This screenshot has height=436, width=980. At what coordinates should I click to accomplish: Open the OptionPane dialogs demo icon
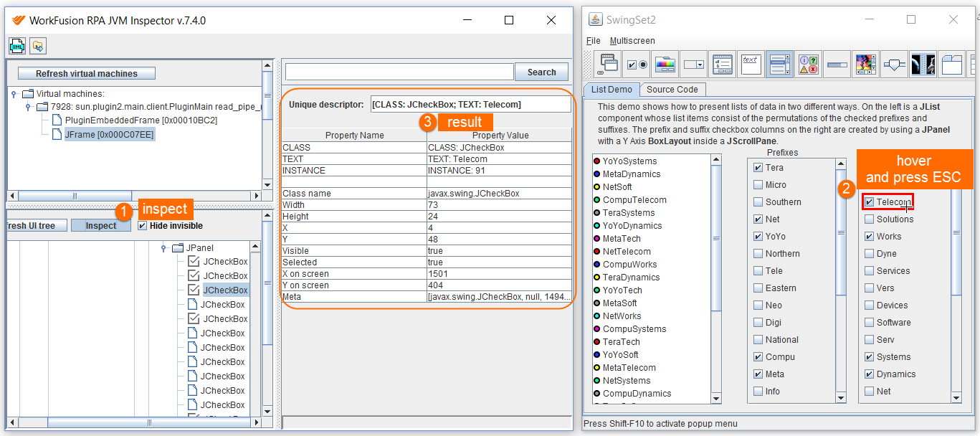pyautogui.click(x=809, y=65)
